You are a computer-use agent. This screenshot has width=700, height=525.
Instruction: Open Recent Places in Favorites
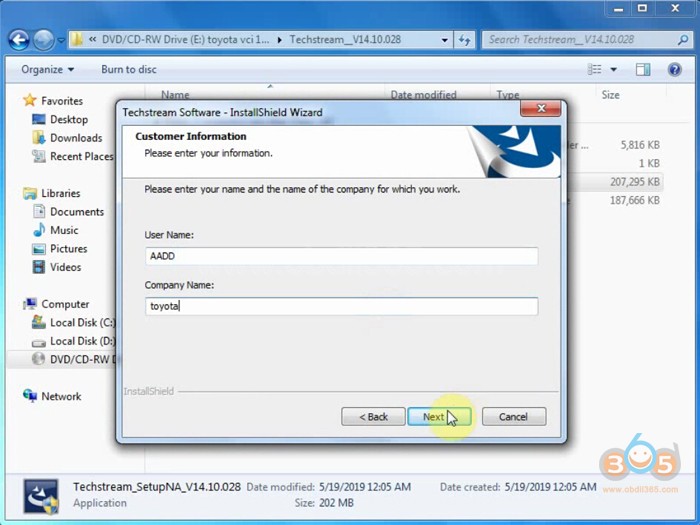click(x=82, y=156)
